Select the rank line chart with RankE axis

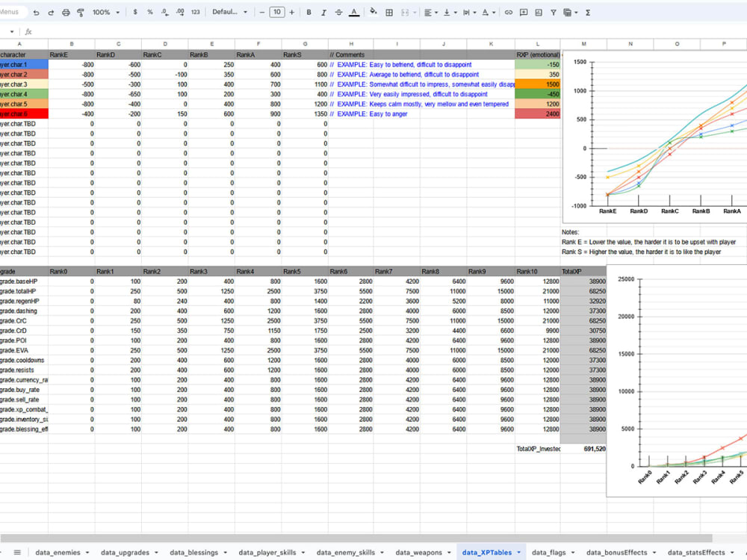[x=655, y=137]
